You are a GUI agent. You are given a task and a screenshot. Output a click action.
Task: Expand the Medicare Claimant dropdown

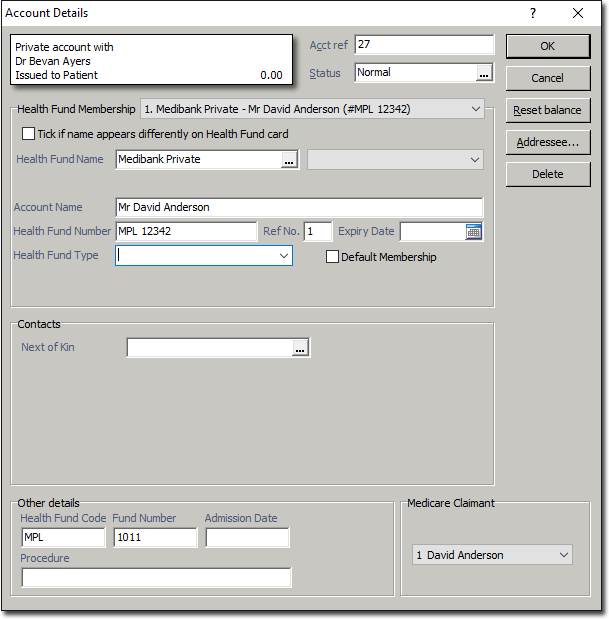[563, 555]
